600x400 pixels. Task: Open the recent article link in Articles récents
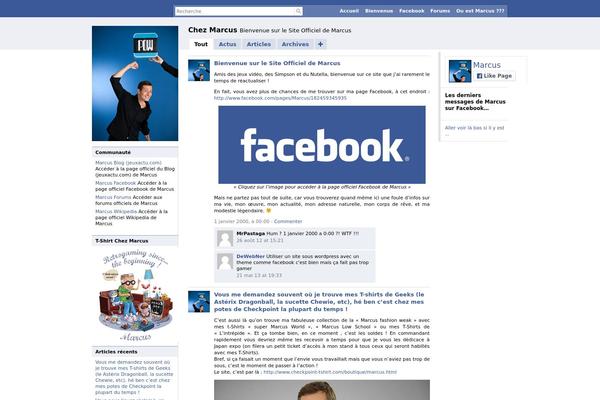[x=134, y=377]
